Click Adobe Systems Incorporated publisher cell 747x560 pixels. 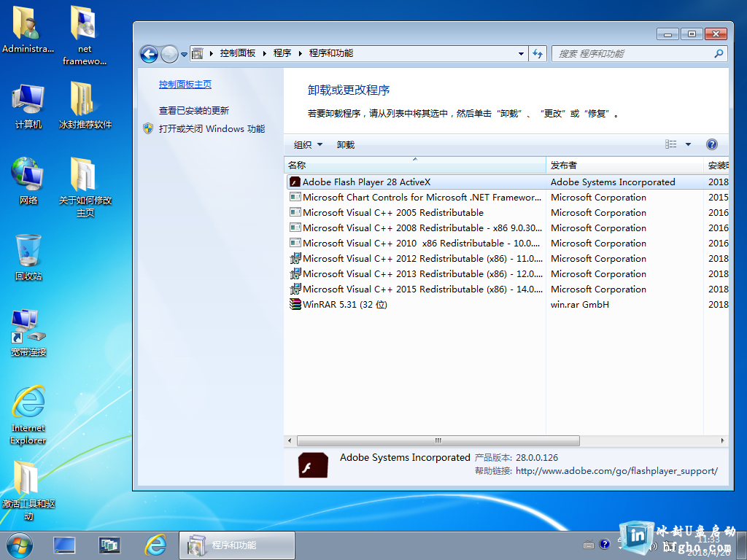click(613, 182)
